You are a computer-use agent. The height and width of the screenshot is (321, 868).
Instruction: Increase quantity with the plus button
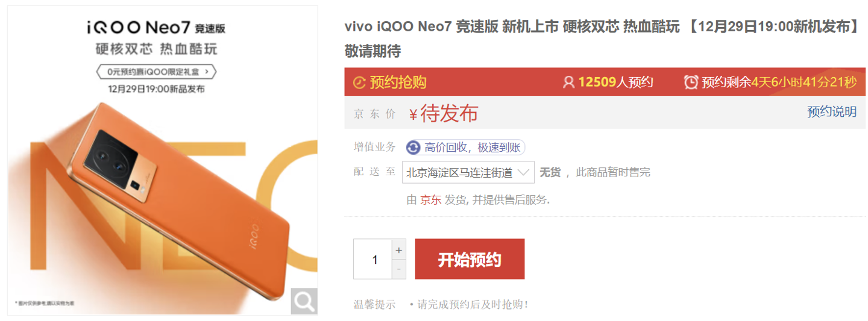[398, 249]
